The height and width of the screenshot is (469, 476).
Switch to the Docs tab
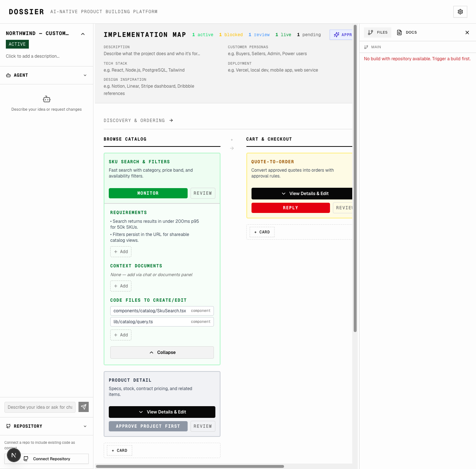[x=407, y=33]
